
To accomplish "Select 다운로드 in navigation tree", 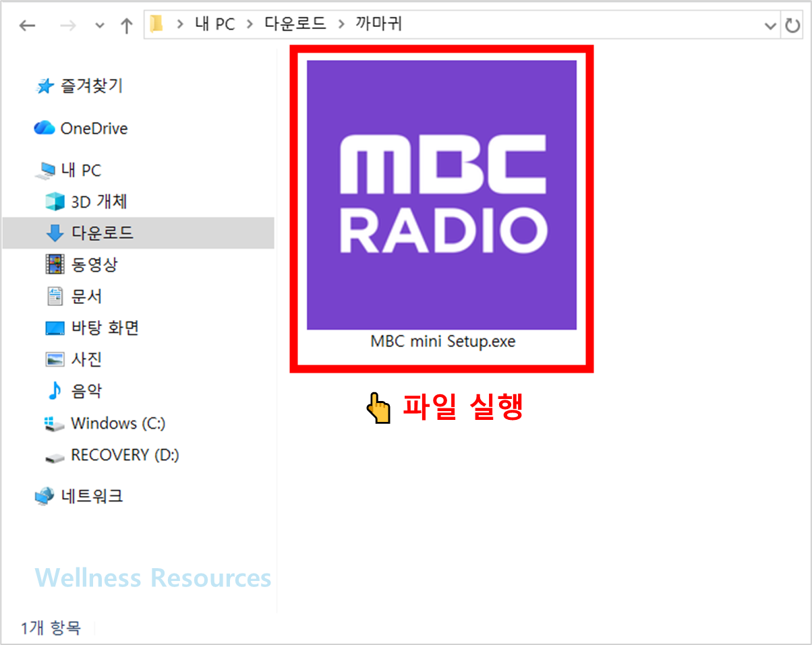I will click(103, 233).
